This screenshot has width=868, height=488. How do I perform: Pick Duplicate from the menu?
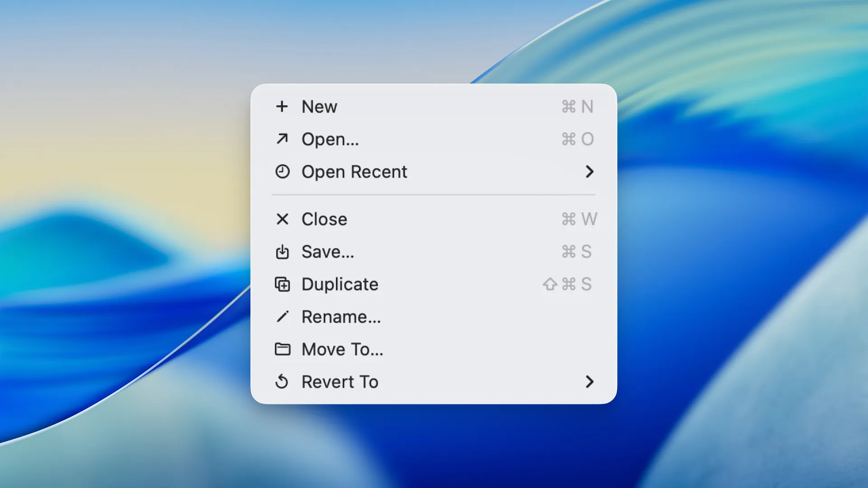[x=340, y=284]
